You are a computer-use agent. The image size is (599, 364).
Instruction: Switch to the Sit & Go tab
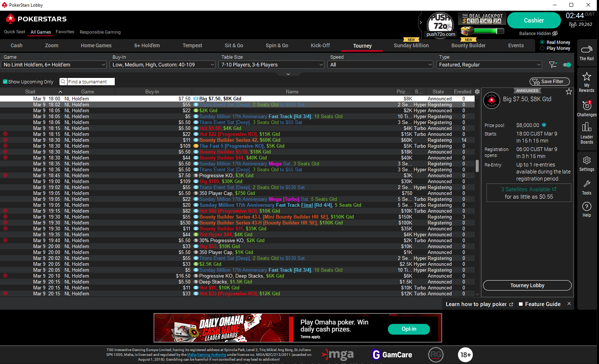pyautogui.click(x=234, y=45)
